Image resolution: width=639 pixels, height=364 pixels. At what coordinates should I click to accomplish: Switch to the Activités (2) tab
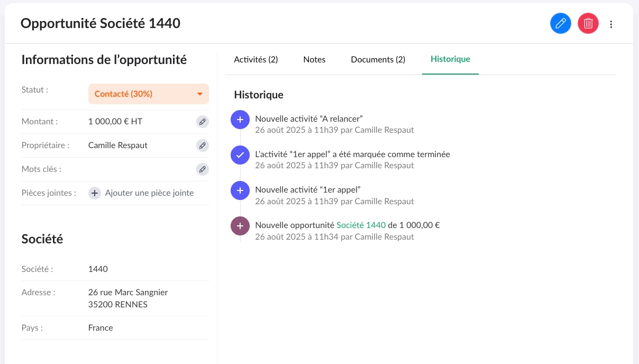(x=255, y=60)
